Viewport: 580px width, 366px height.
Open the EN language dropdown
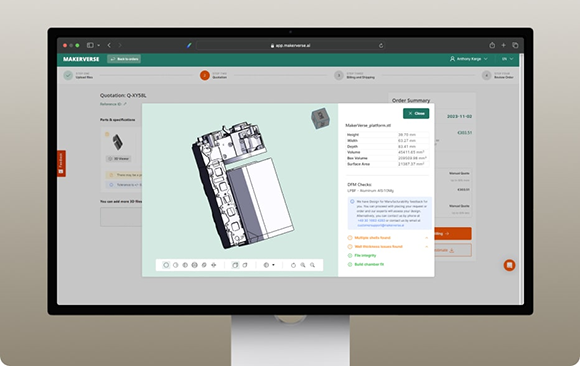507,59
